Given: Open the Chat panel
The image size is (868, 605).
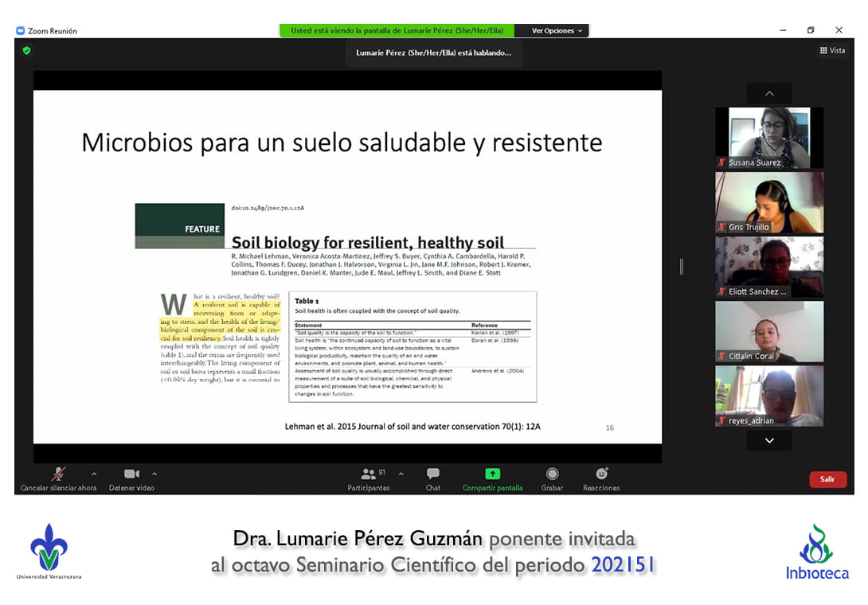Looking at the screenshot, I should 432,474.
